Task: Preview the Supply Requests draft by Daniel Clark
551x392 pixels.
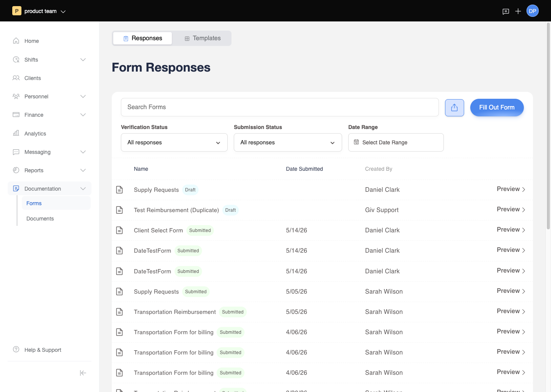Action: tap(511, 189)
